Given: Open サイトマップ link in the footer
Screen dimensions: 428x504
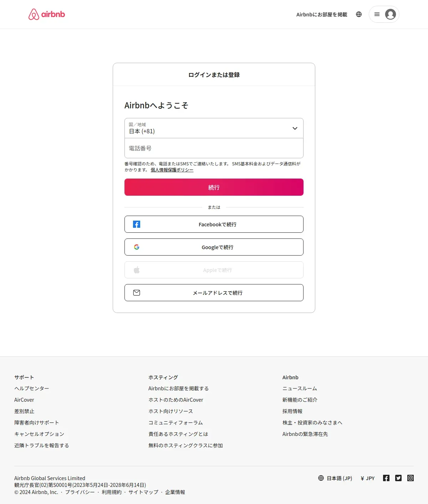Looking at the screenshot, I should 143,492.
